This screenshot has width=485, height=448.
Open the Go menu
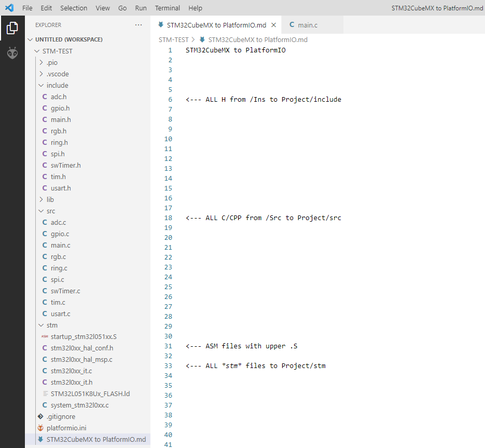coord(122,8)
